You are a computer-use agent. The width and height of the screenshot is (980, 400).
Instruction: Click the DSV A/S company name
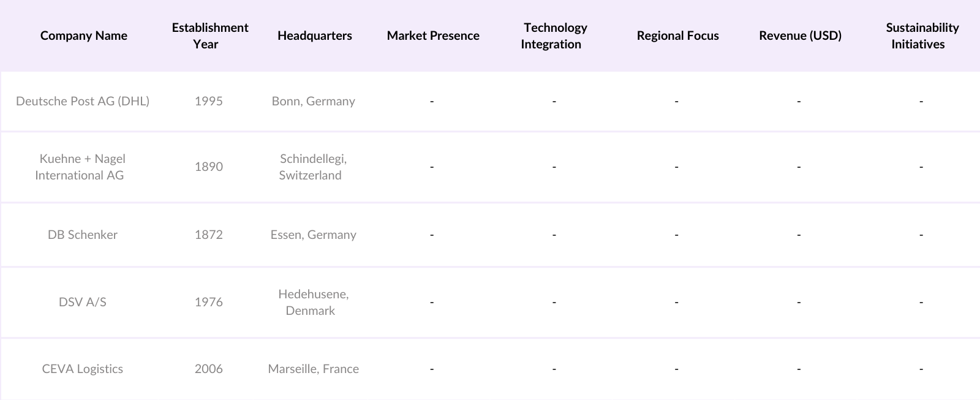click(83, 302)
